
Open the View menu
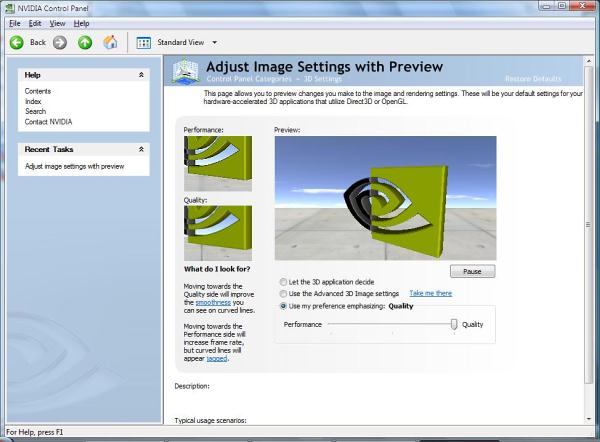[x=58, y=23]
